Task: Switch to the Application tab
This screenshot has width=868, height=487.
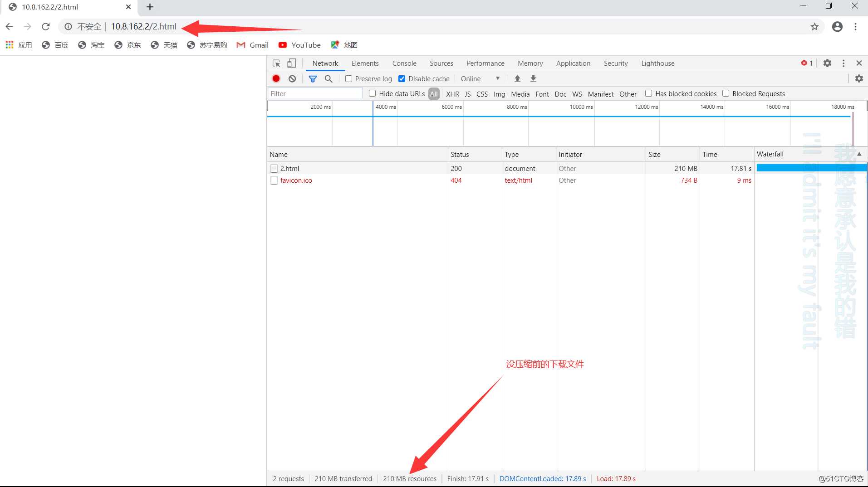Action: 574,63
